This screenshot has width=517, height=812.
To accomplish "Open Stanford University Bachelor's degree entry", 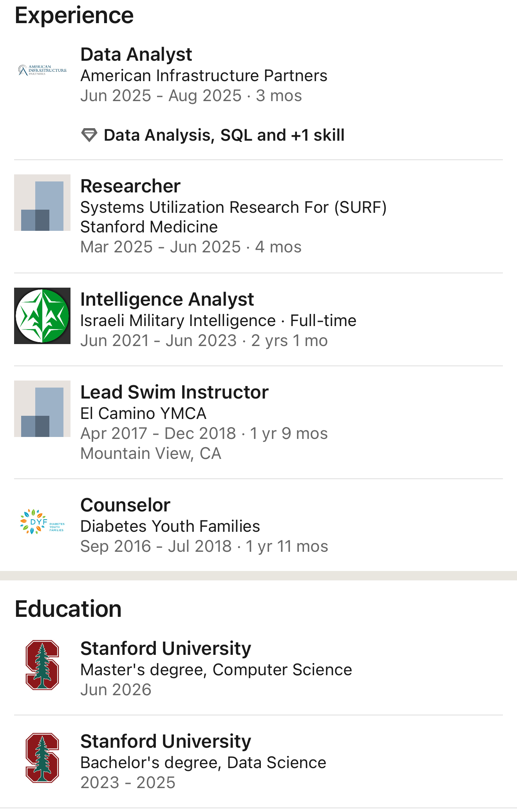I will [x=258, y=761].
